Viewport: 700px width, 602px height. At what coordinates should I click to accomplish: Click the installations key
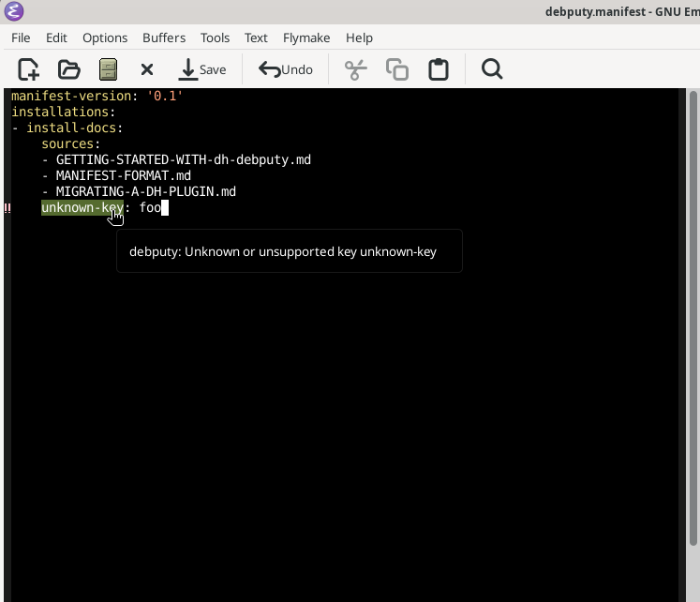point(60,112)
